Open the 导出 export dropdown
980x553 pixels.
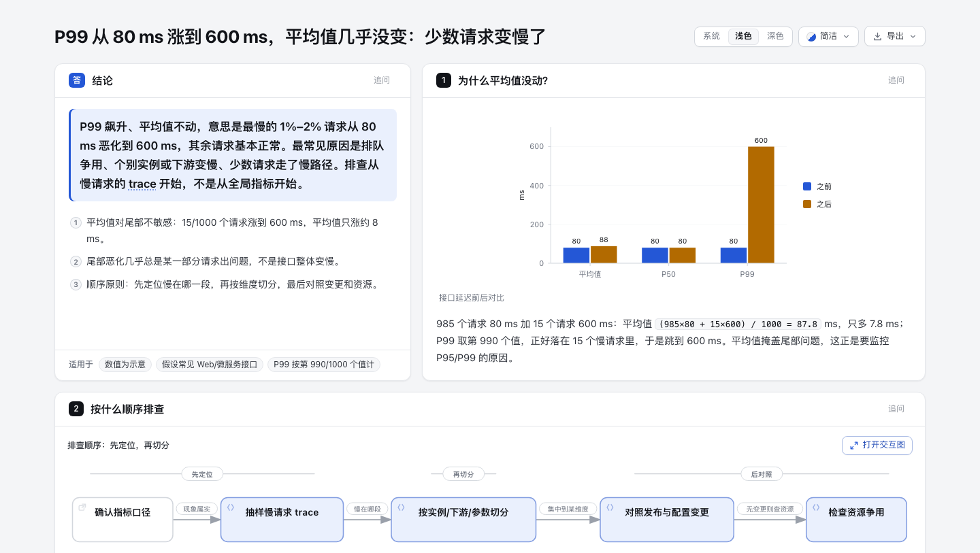894,36
